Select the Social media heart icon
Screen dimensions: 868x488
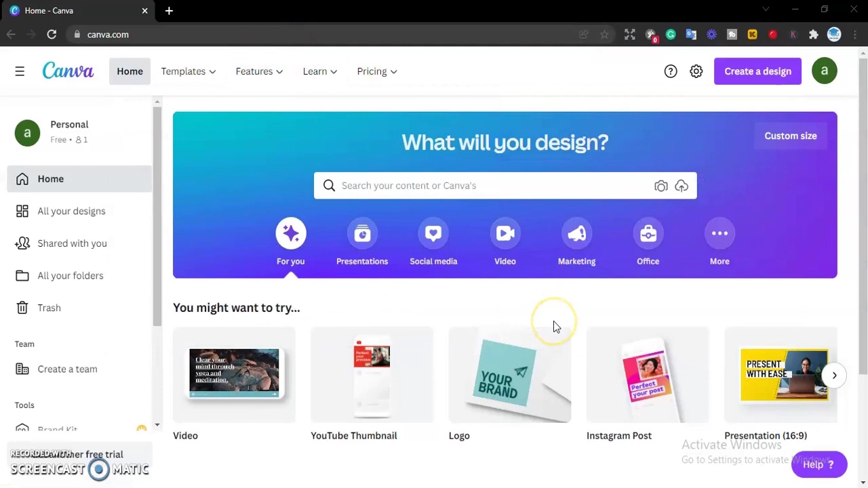[433, 234]
